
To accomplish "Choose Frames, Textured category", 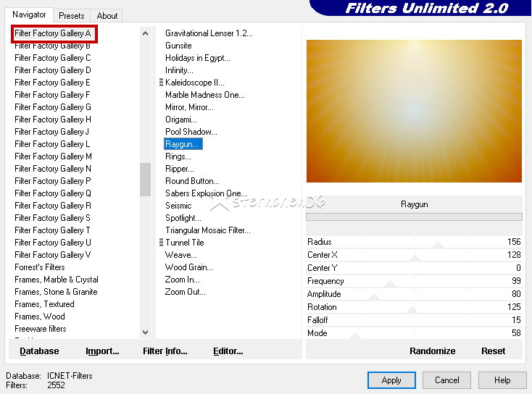I will (44, 304).
